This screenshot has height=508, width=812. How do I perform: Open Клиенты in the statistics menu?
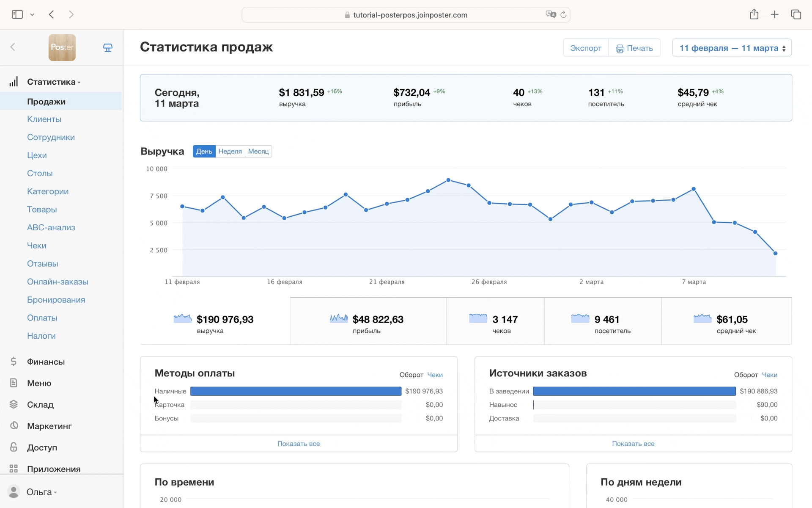pos(44,119)
